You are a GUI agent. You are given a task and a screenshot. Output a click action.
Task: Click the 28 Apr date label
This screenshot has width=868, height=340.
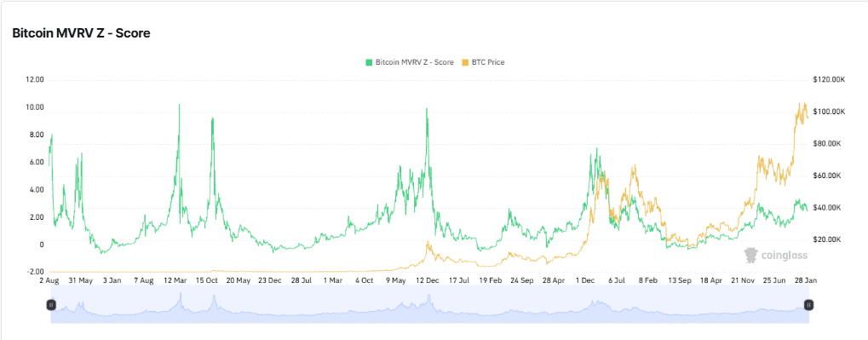(x=555, y=280)
